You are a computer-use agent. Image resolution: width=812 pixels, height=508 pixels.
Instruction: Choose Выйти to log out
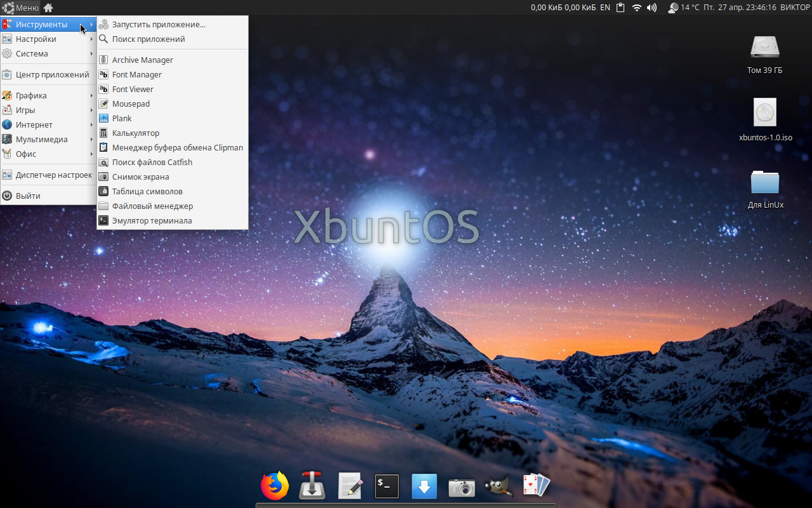click(x=48, y=196)
